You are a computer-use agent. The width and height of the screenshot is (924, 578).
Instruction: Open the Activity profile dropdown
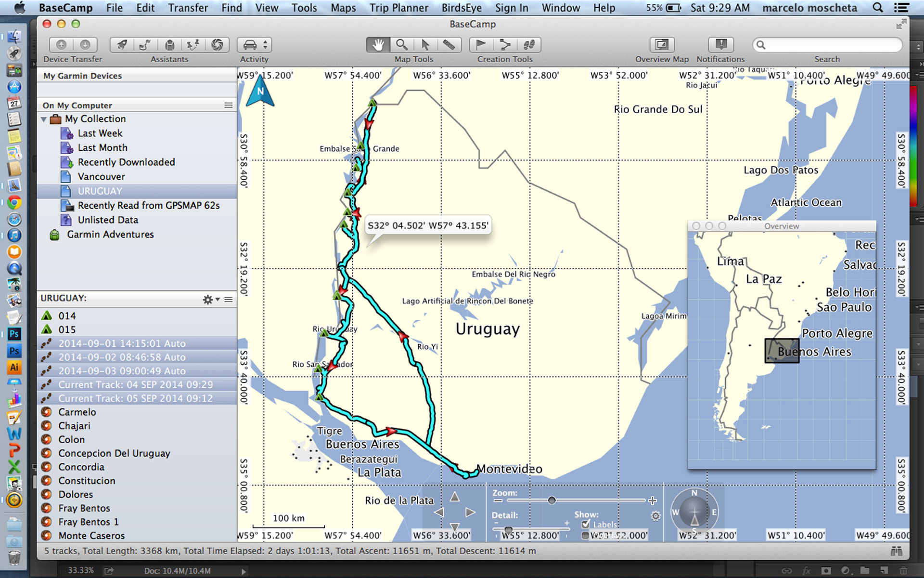tap(255, 45)
